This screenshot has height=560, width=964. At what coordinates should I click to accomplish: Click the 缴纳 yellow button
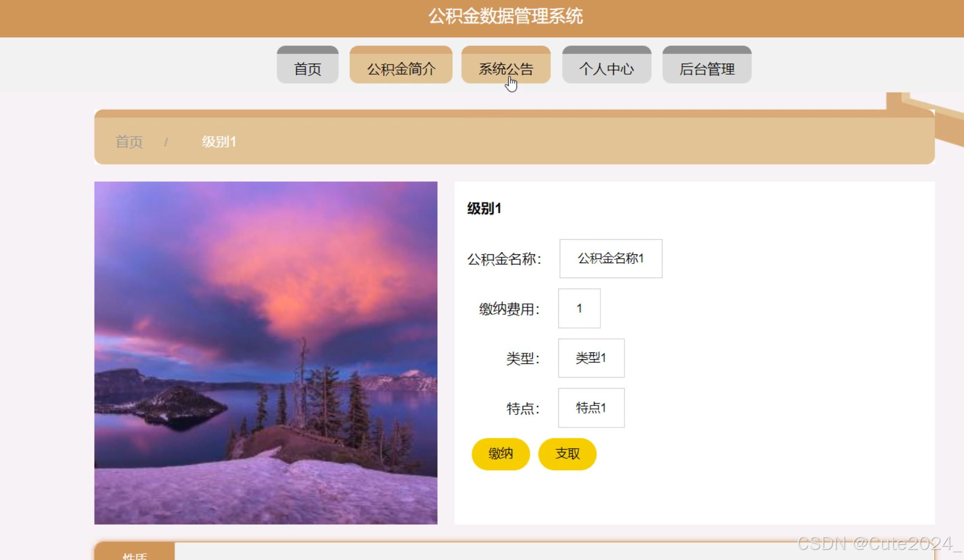point(501,454)
